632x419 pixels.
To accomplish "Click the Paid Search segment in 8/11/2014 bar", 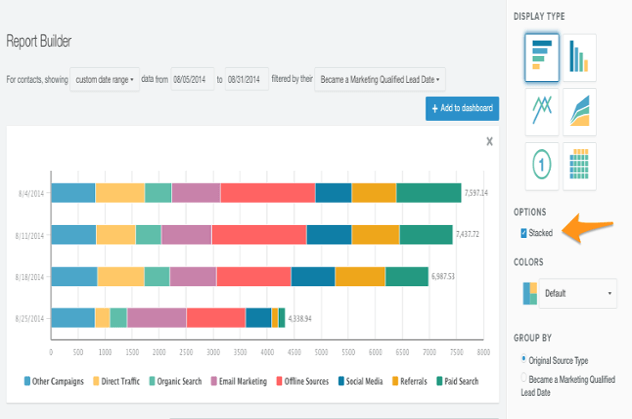I will (x=426, y=234).
